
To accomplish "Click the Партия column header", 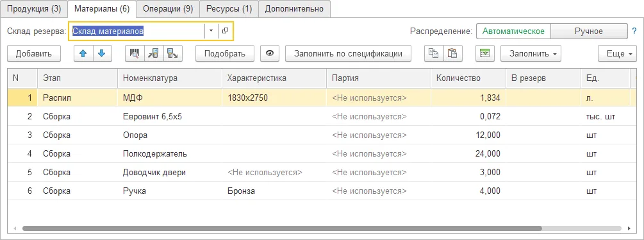I will [x=379, y=78].
